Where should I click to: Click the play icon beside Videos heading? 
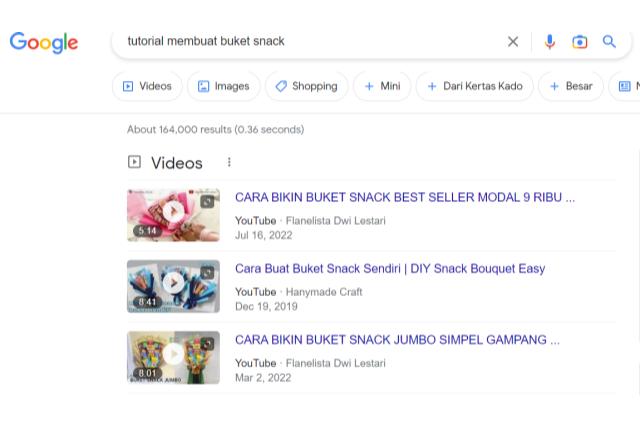click(x=134, y=162)
